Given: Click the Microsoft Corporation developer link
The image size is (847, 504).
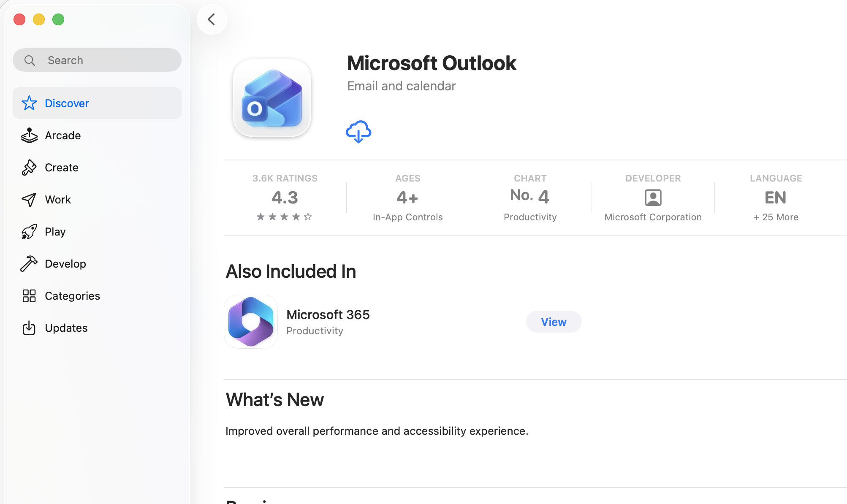Looking at the screenshot, I should coord(653,217).
